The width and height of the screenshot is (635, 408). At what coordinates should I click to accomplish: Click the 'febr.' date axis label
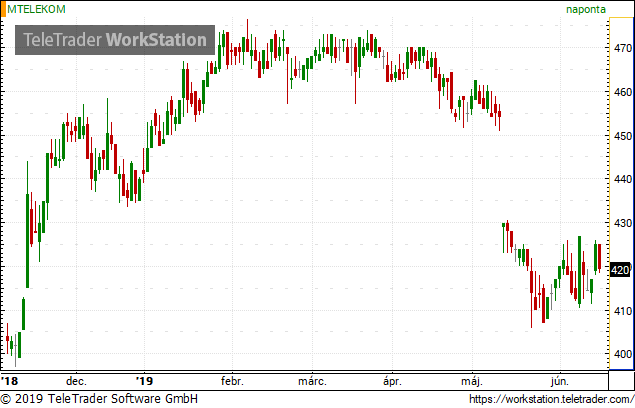[x=232, y=381]
